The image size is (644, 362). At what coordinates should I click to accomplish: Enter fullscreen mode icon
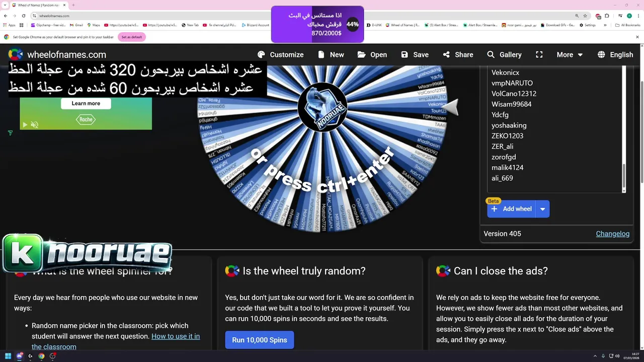click(x=539, y=55)
